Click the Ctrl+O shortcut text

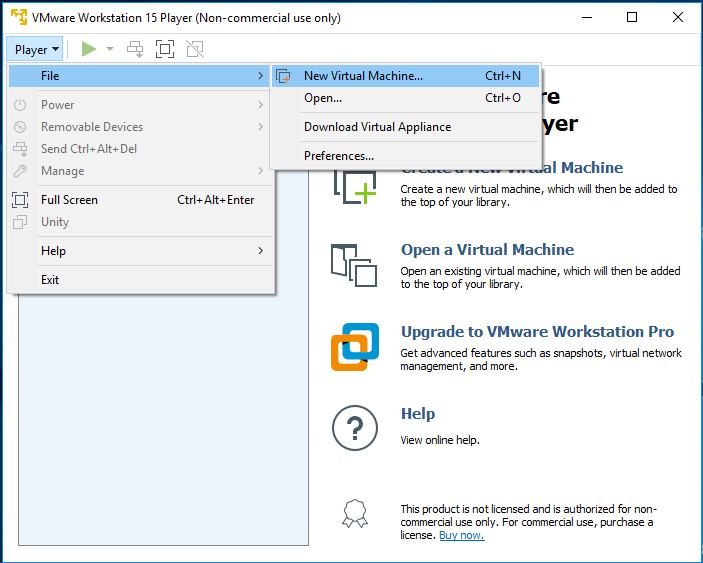(503, 98)
